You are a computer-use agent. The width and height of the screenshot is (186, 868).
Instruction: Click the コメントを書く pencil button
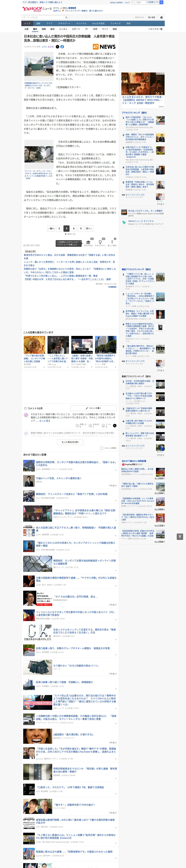[93, 408]
